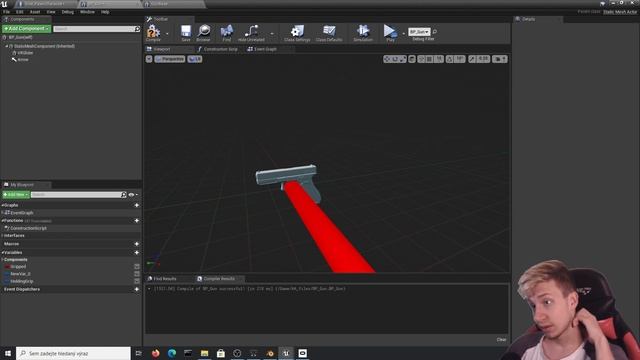Click the Find toolbar icon
The image size is (640, 360).
click(227, 33)
